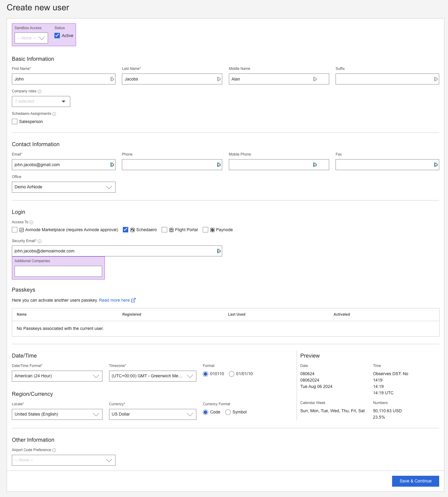This screenshot has width=448, height=497.
Task: Click the preview date 'Tue Aug 06 2024'
Action: 316,387
